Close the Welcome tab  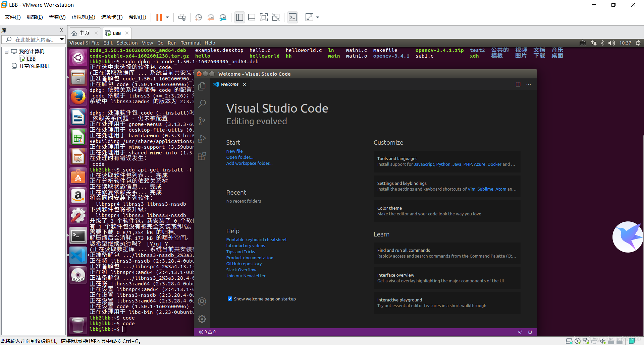(245, 84)
